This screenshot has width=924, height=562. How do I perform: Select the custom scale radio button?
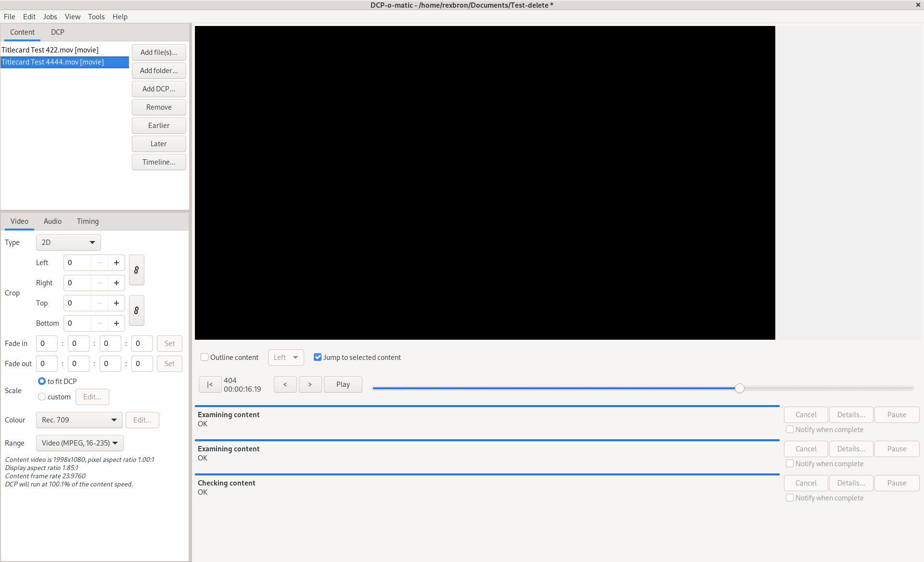pos(42,397)
